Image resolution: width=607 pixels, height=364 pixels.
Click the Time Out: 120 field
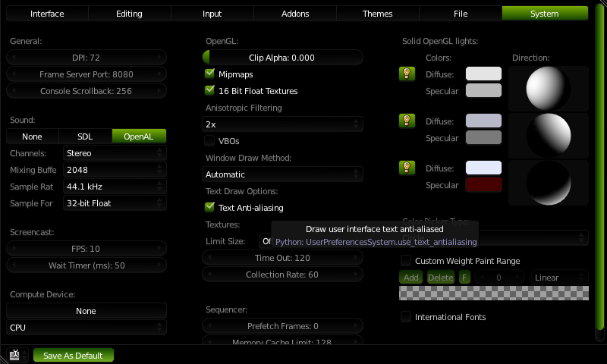coord(282,257)
